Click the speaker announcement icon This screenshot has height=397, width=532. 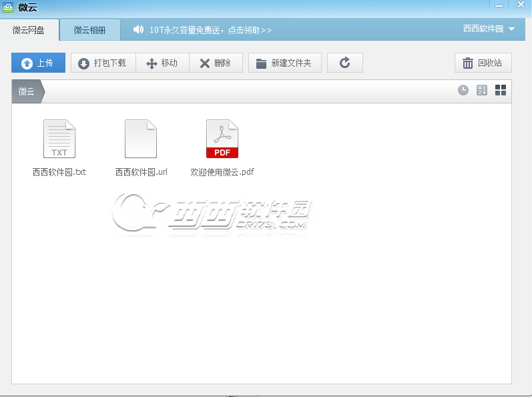(138, 30)
